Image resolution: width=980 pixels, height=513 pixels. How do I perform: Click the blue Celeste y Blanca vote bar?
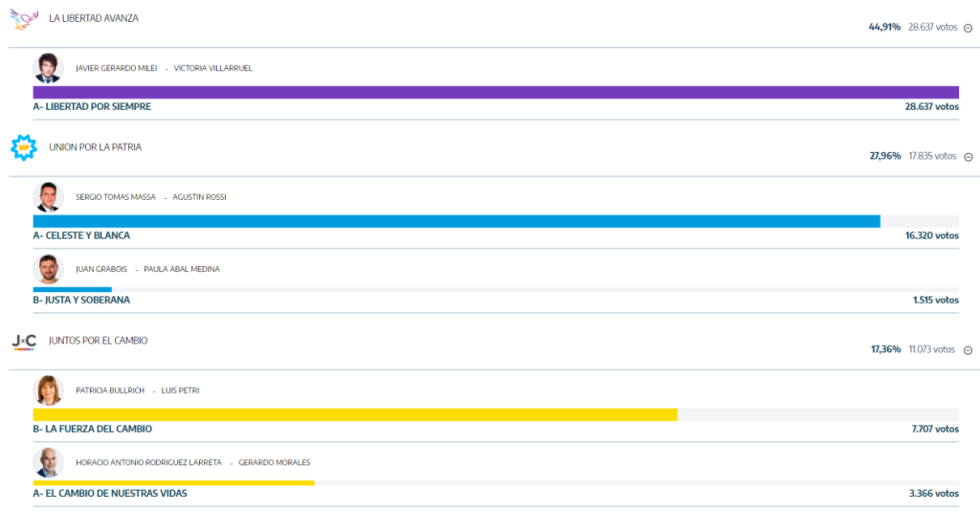click(x=457, y=221)
